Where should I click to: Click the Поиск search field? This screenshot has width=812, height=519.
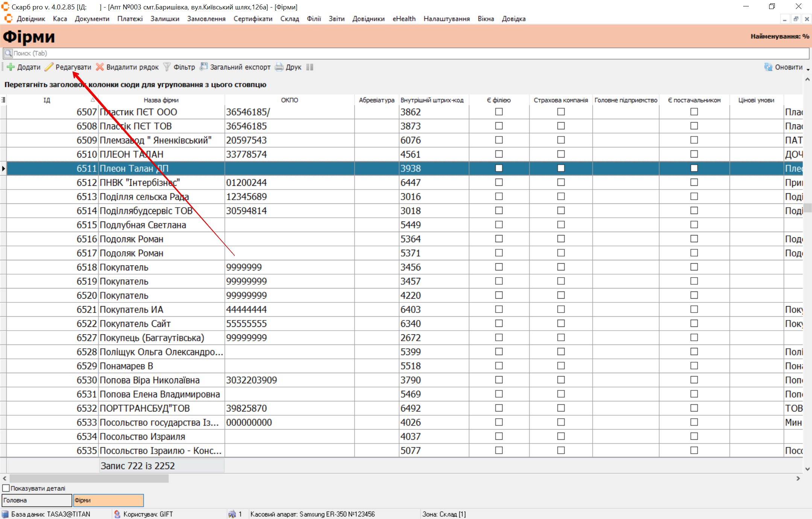[406, 53]
